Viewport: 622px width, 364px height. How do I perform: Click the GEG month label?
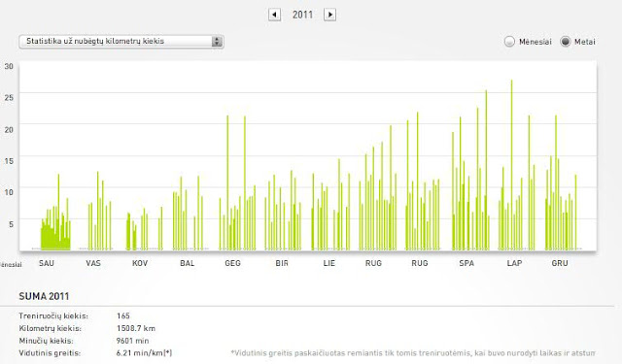coord(232,263)
